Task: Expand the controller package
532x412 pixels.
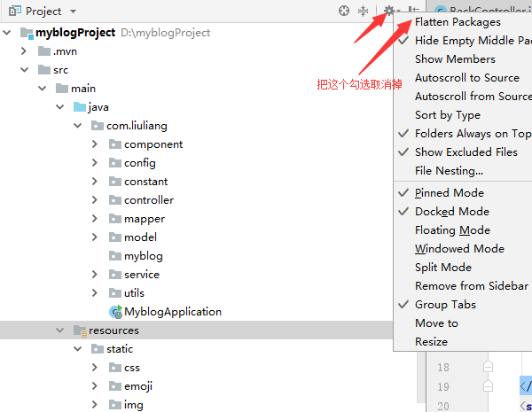Action: point(95,200)
